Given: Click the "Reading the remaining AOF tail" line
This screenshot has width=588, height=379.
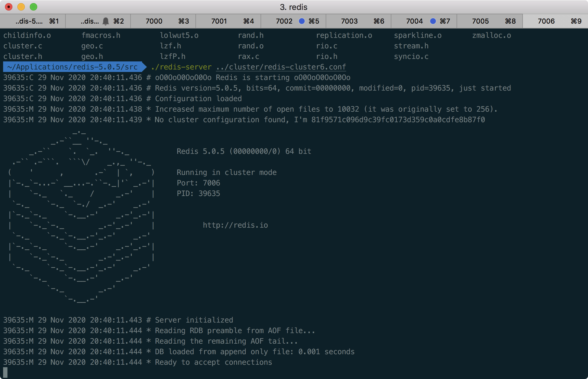Looking at the screenshot, I should point(150,341).
